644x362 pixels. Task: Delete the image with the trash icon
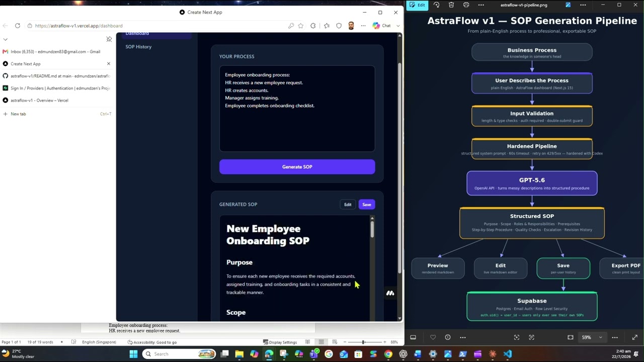pyautogui.click(x=451, y=5)
